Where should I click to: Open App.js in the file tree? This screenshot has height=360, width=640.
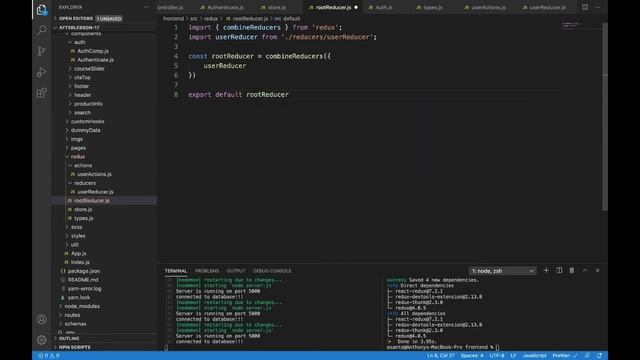click(78, 253)
